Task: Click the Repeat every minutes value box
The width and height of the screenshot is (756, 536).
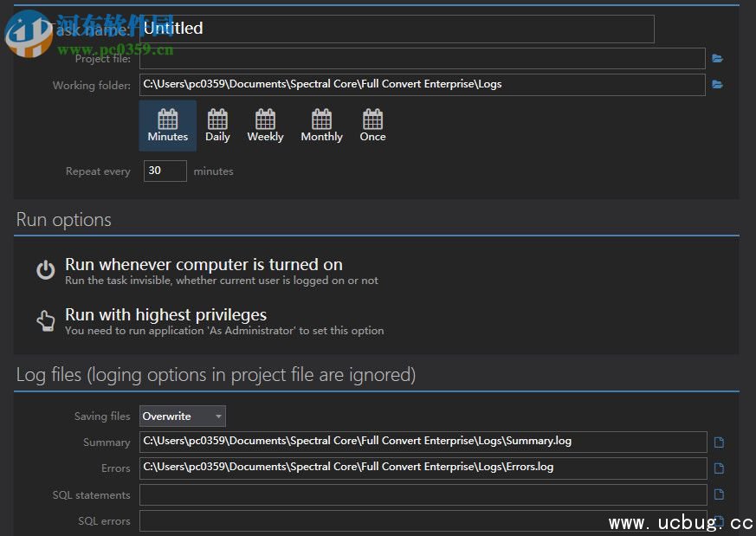Action: pos(165,171)
